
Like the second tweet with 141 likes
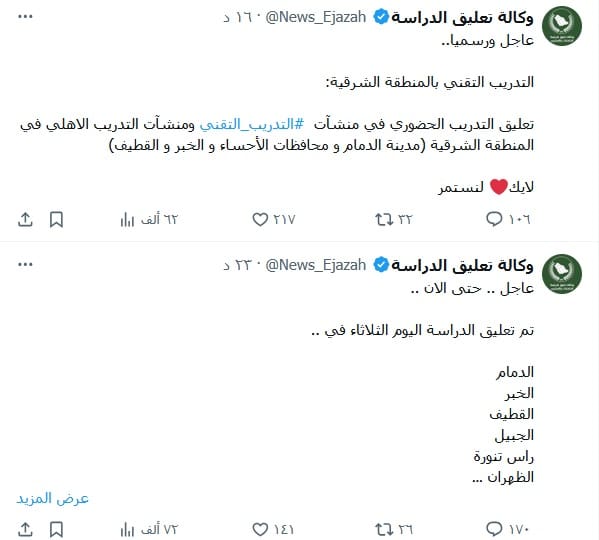coord(273,529)
